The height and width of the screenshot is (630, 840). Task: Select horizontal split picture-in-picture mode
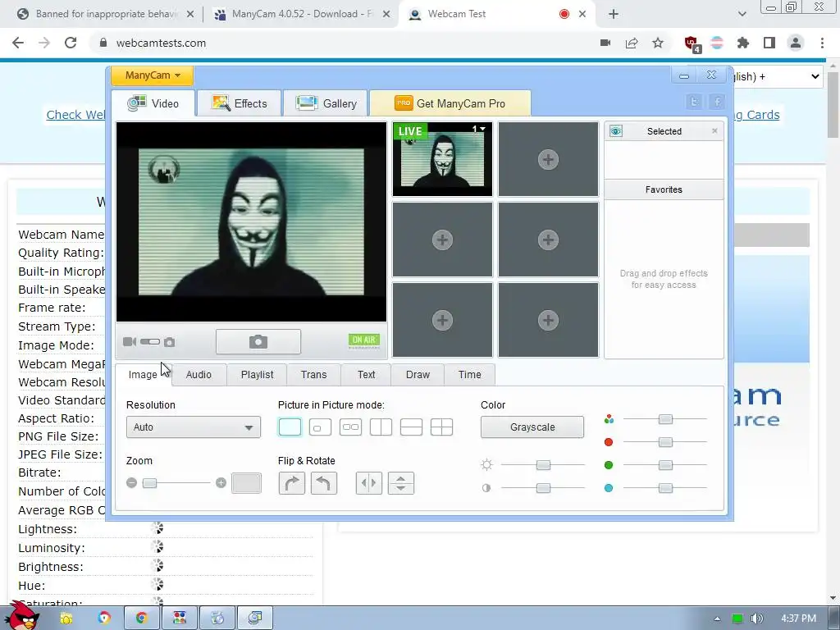tap(412, 427)
